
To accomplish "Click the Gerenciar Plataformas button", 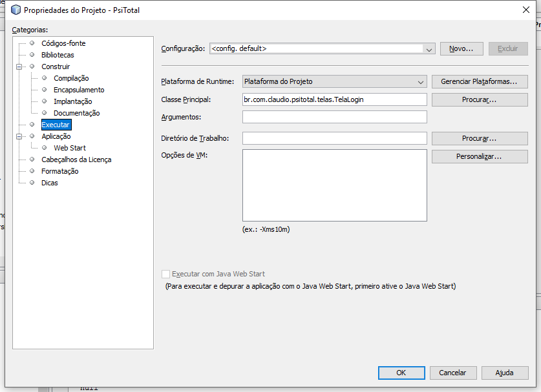I will (x=480, y=82).
